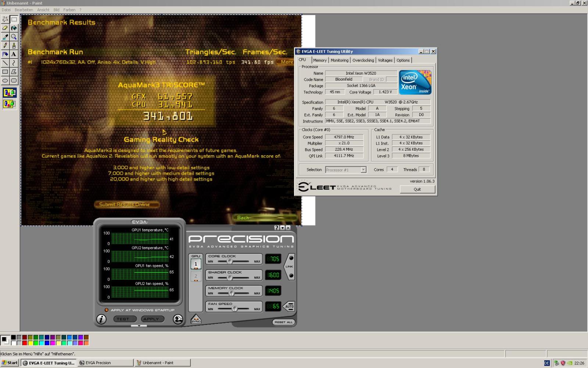Switch to Monitoring tab in E-LEET
588x368 pixels.
[x=339, y=60]
